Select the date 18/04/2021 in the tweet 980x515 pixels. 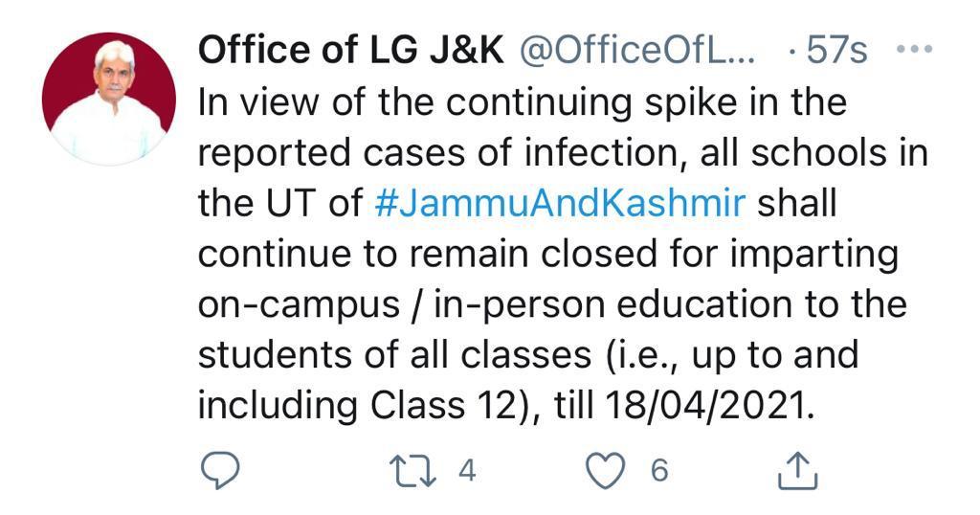(710, 406)
